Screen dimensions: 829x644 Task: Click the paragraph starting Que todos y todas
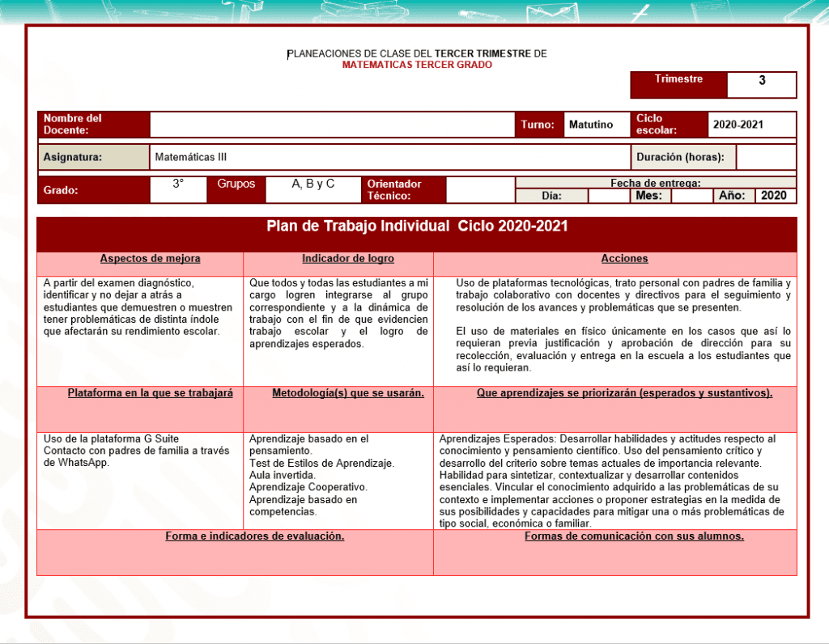338,313
